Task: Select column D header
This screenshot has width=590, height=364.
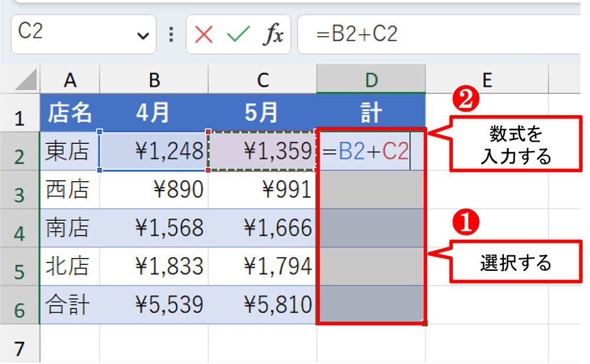Action: (x=371, y=80)
